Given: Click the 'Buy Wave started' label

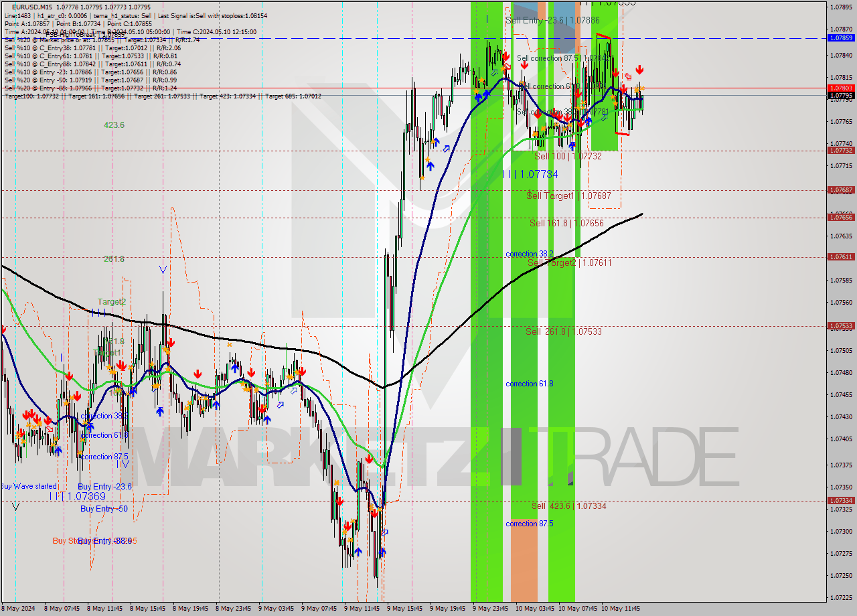Looking at the screenshot, I should tap(29, 486).
